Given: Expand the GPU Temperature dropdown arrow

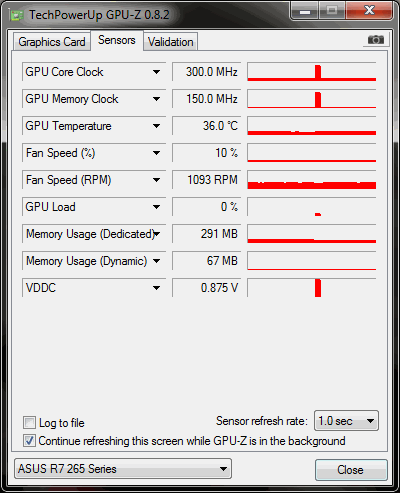Looking at the screenshot, I should tap(156, 126).
